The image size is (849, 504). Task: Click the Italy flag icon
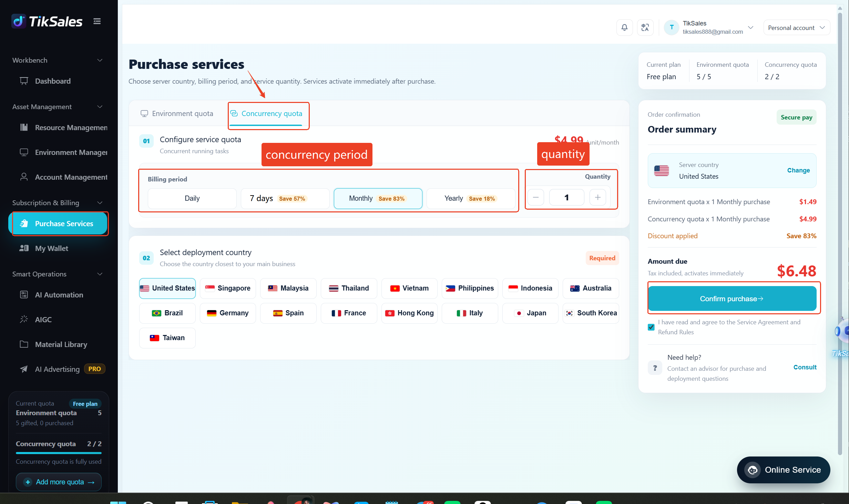pyautogui.click(x=461, y=313)
